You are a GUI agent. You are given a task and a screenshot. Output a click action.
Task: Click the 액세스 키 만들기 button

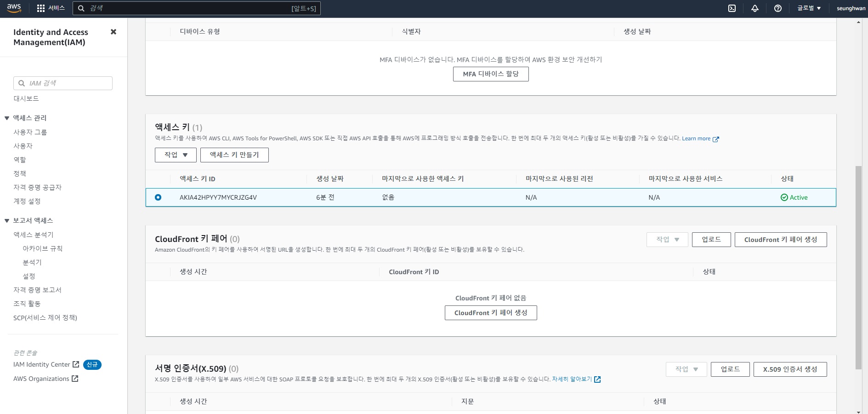[x=234, y=155]
